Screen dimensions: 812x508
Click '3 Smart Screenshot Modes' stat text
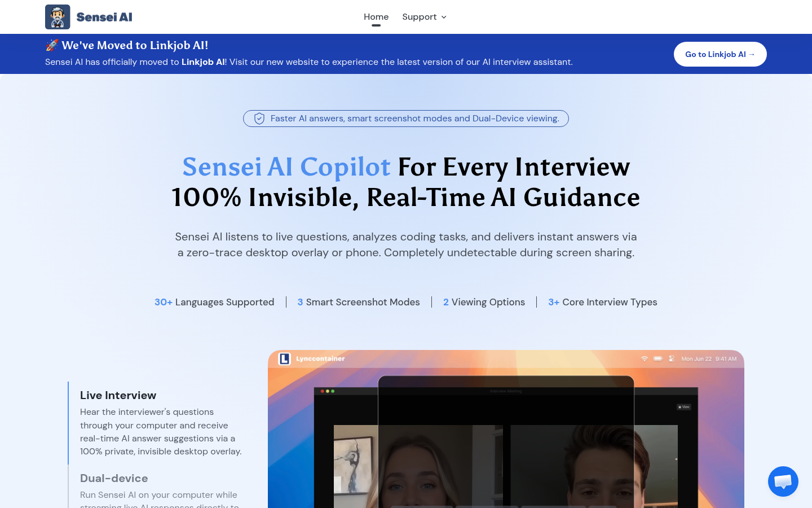pyautogui.click(x=359, y=302)
